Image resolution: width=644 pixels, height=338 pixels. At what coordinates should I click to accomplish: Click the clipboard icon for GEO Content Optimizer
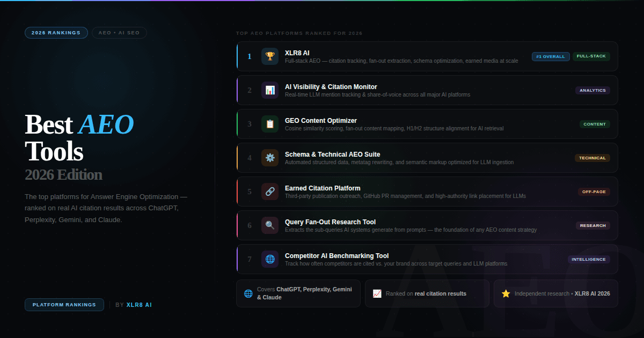[x=270, y=124]
